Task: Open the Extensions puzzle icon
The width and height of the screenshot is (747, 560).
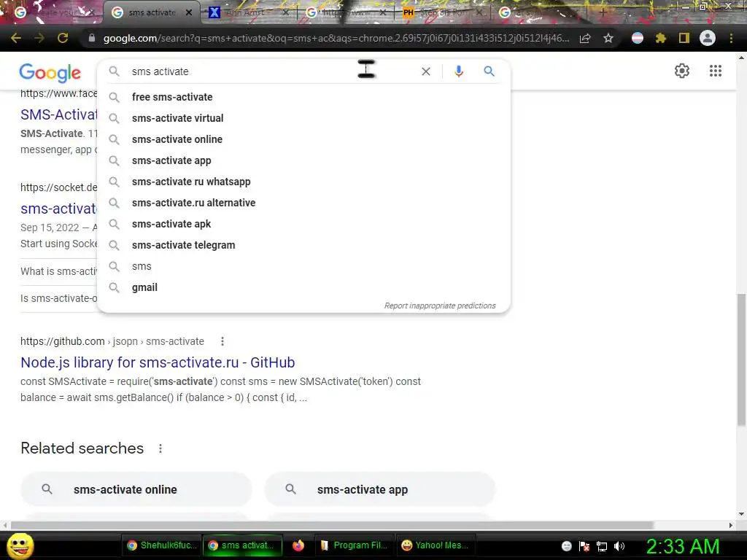Action: point(660,38)
